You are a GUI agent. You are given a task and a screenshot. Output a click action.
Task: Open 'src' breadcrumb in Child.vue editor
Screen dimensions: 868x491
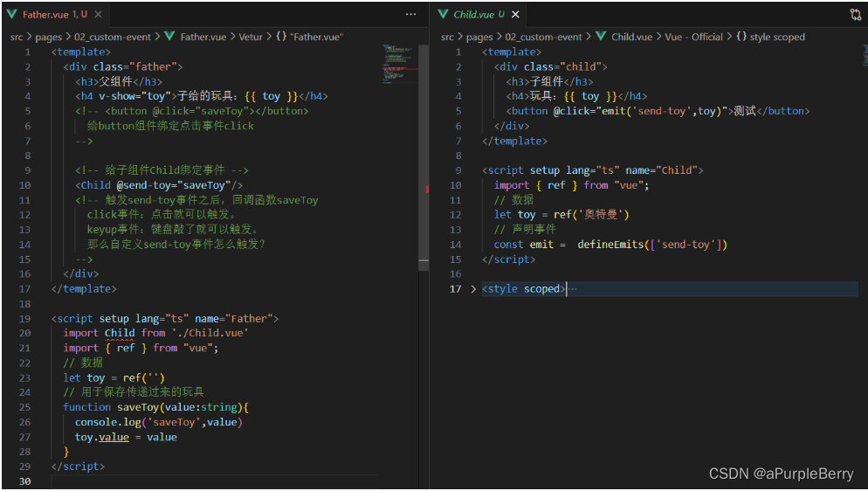coord(447,37)
